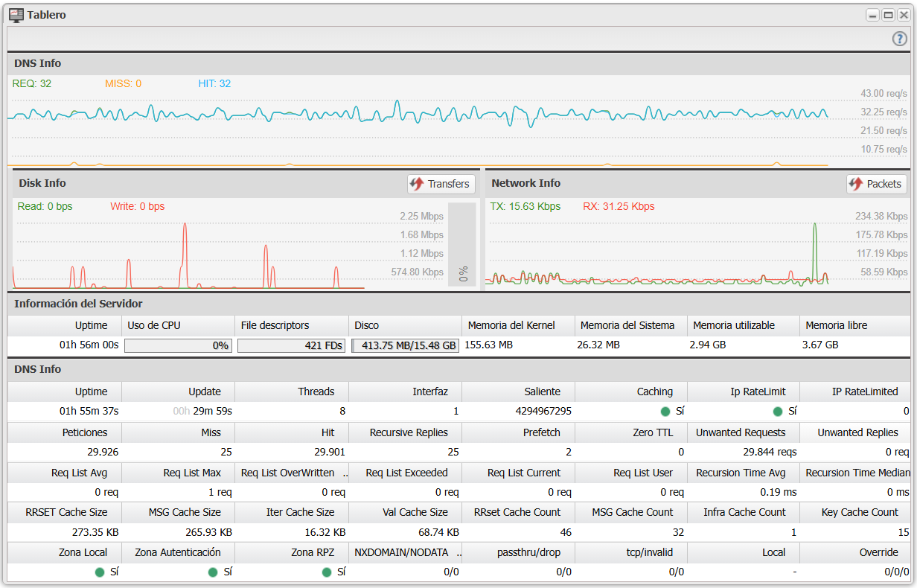Open the help question mark icon
917x588 pixels.
click(899, 39)
